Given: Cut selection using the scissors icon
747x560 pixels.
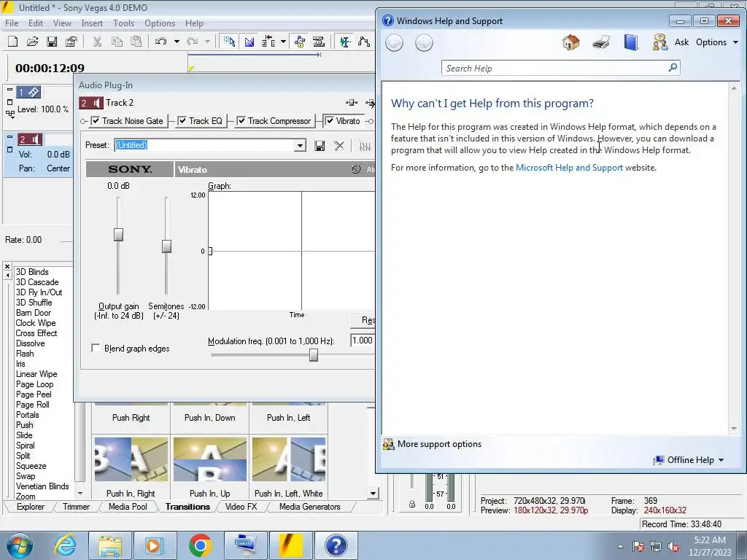Looking at the screenshot, I should click(x=97, y=42).
